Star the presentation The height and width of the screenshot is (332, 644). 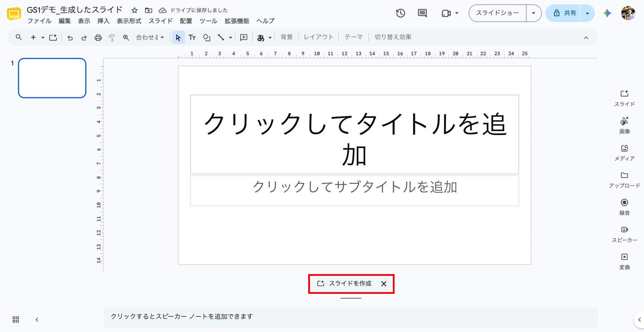(x=135, y=10)
